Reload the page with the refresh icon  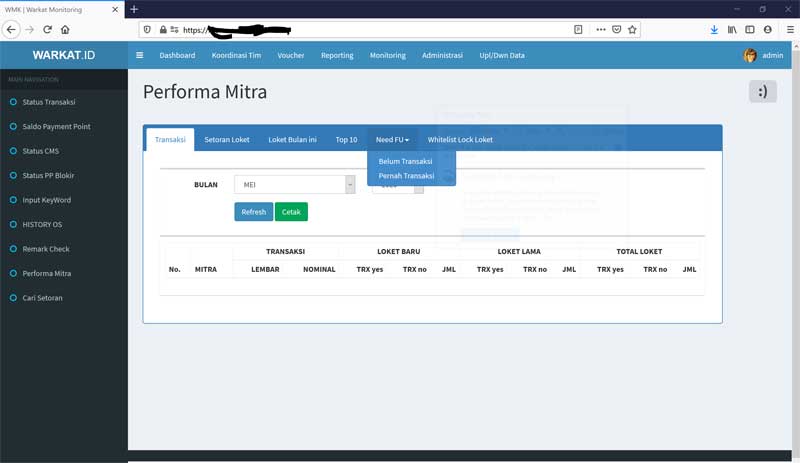tap(47, 30)
